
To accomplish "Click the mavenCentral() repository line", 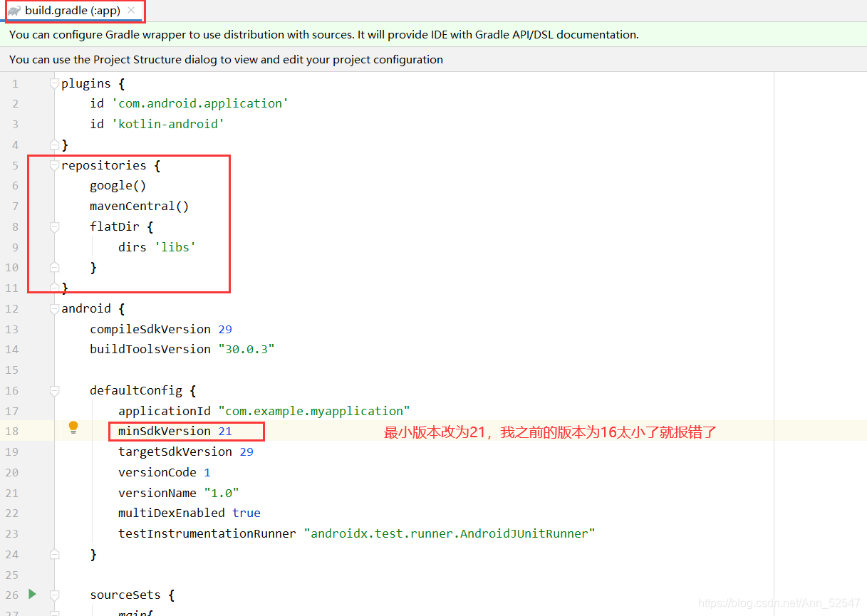I will (140, 206).
